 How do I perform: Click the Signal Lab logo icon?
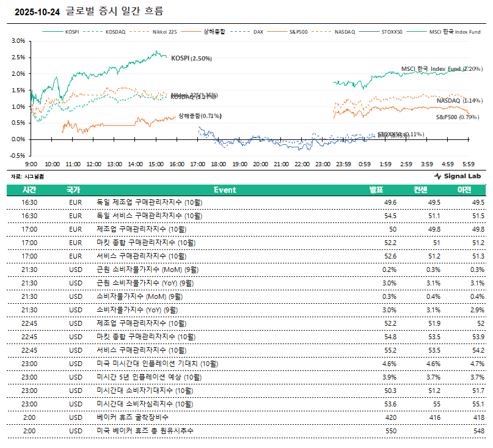click(437, 176)
